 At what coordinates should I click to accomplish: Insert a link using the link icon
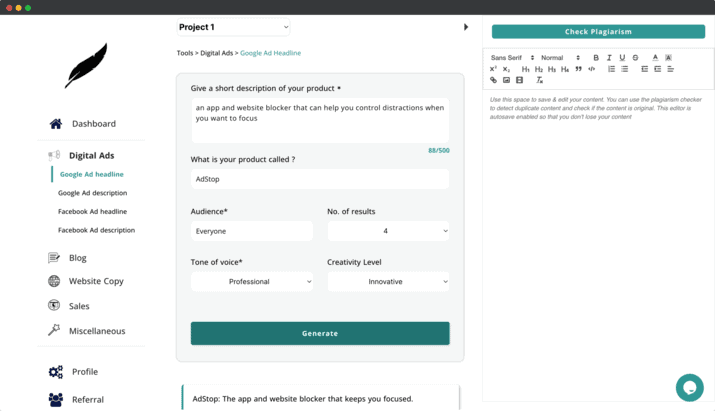click(x=493, y=80)
